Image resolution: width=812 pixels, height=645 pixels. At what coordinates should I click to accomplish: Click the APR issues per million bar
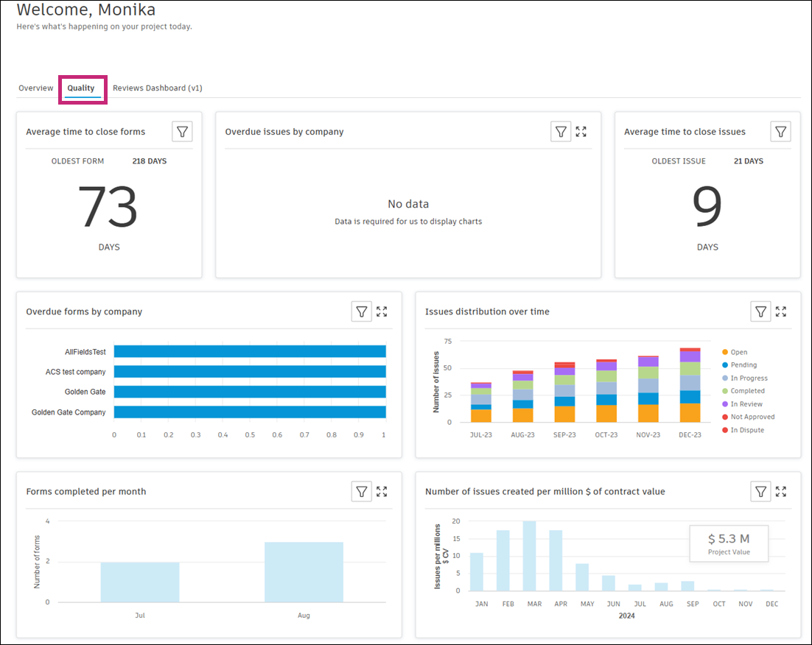tap(556, 560)
